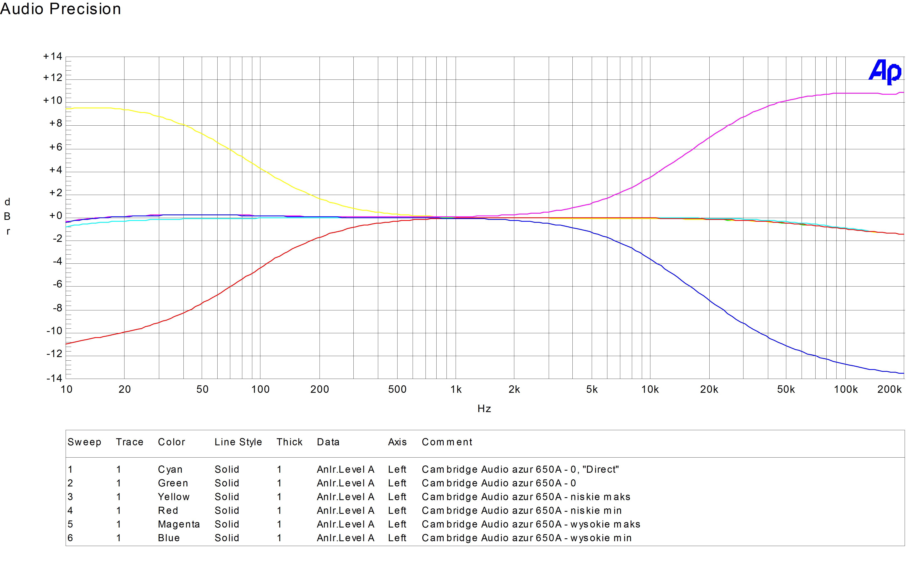Viewport: 924px width, 568px height.
Task: Select the comment ending 'wysokie min'
Action: point(527,538)
